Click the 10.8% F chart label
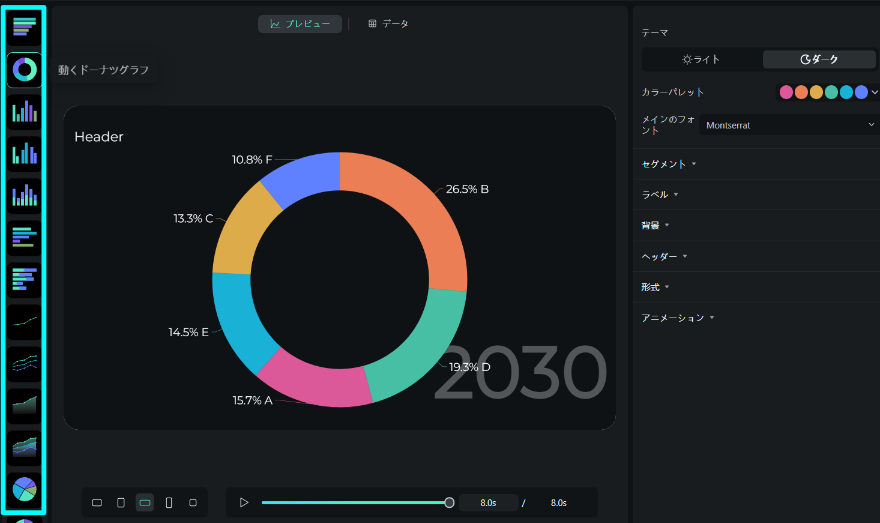 click(x=252, y=160)
